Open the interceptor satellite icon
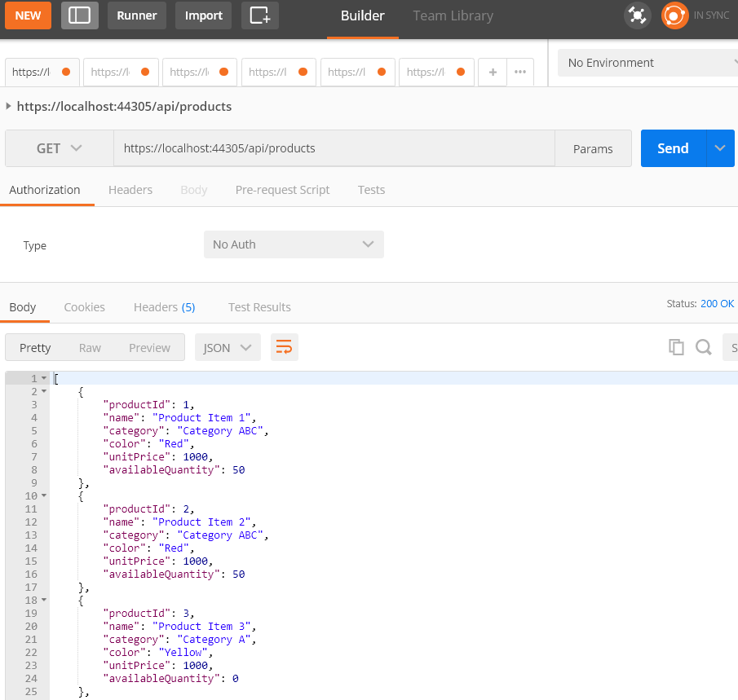 637,15
